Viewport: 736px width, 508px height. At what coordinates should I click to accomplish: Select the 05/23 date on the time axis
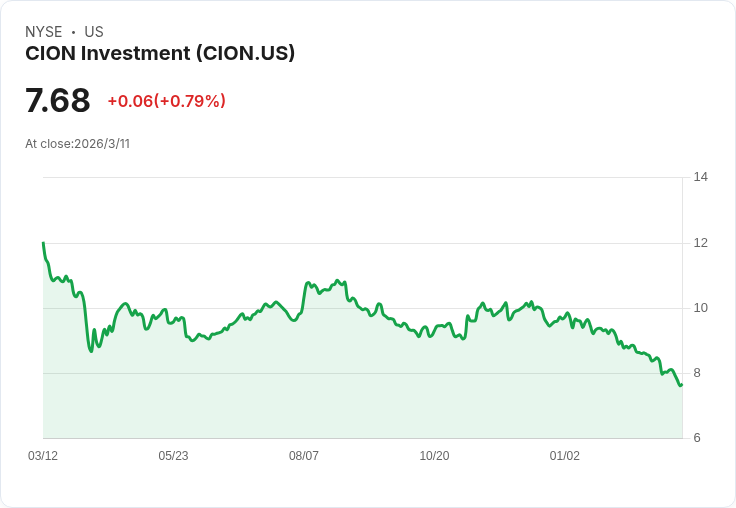173,456
